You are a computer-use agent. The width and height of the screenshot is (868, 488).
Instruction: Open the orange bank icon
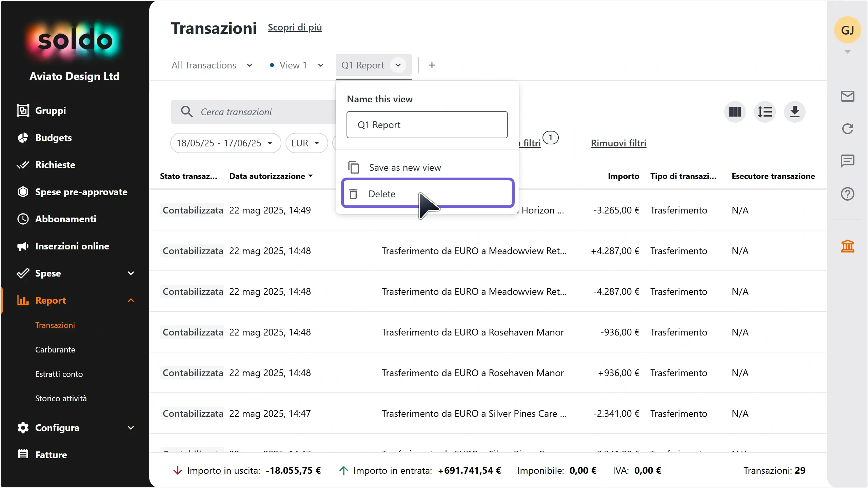click(847, 246)
